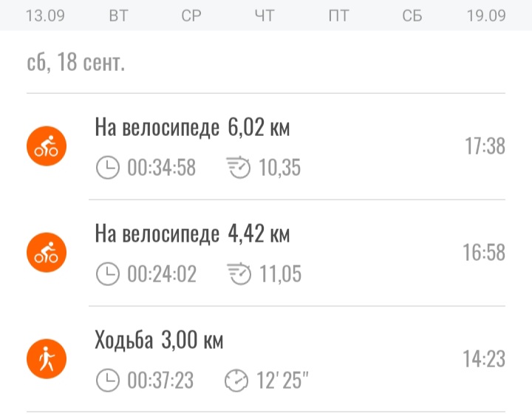This screenshot has height=419, width=532.
Task: Select the ВТ day column
Action: pyautogui.click(x=118, y=16)
